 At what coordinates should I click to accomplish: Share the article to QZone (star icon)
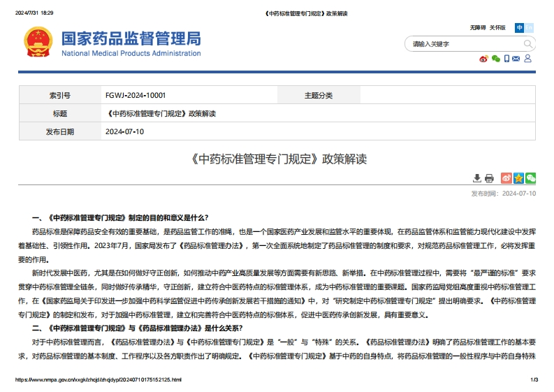coord(518,178)
